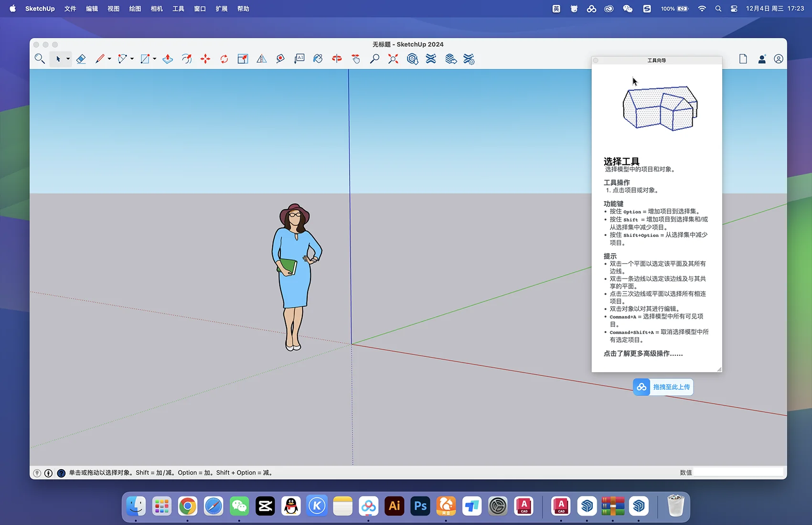Select the Move tool
This screenshot has width=812, height=525.
[x=205, y=59]
